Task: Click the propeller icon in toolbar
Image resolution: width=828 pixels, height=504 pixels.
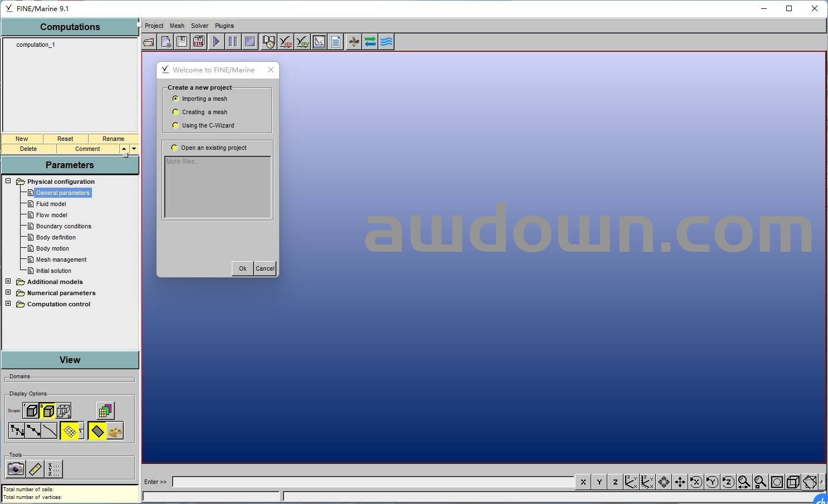Action: pyautogui.click(x=354, y=42)
